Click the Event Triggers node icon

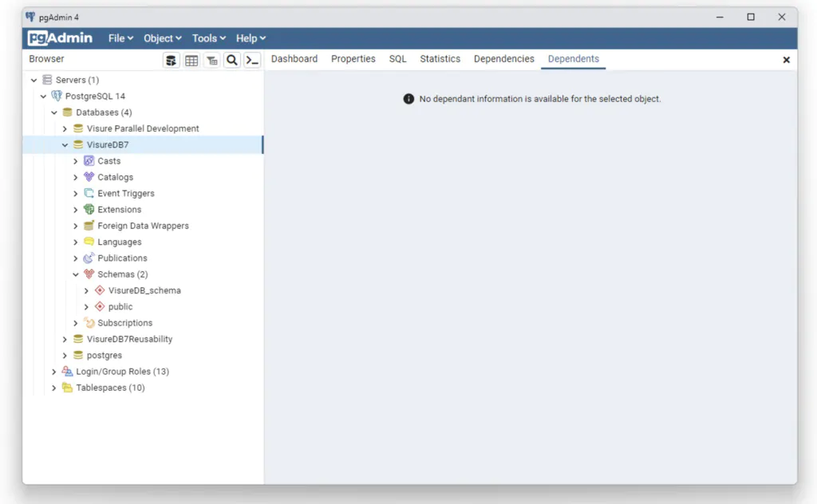(89, 193)
